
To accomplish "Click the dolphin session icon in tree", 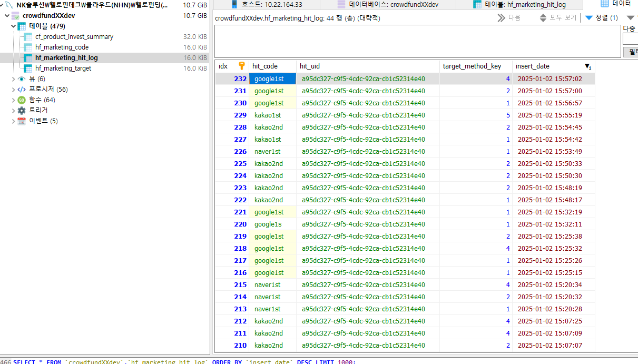I will coord(9,5).
